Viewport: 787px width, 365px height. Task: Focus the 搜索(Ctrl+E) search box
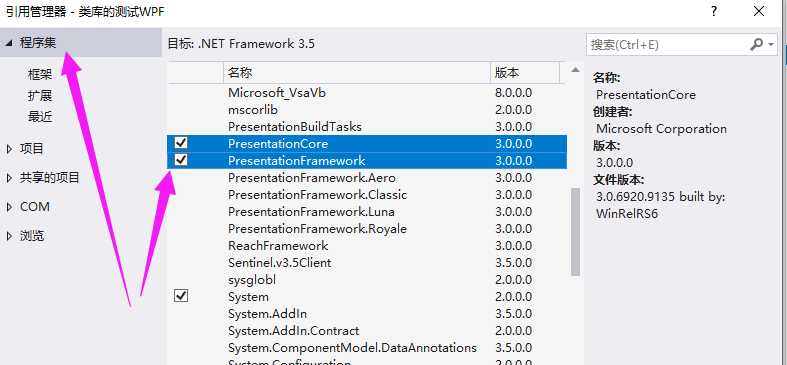(668, 45)
